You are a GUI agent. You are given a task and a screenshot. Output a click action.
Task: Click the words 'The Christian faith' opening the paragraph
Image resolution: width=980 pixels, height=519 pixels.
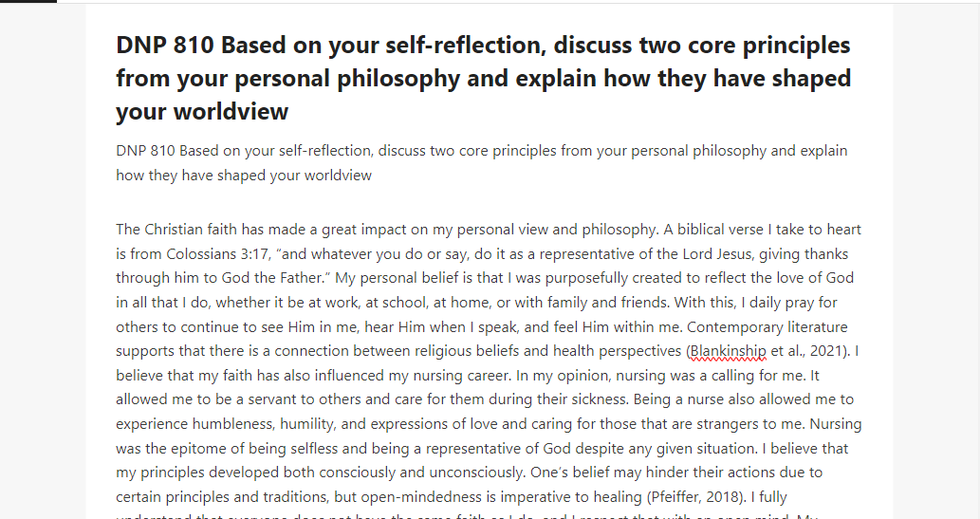176,230
